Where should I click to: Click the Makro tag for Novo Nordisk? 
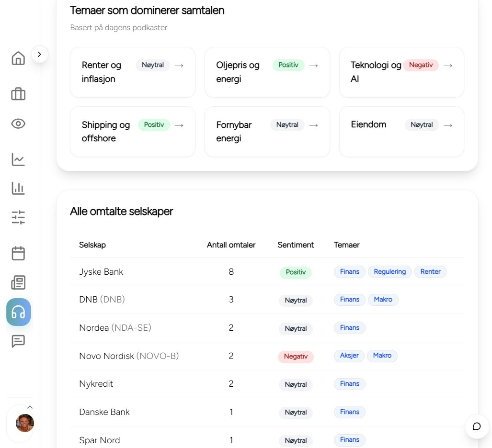[382, 356]
